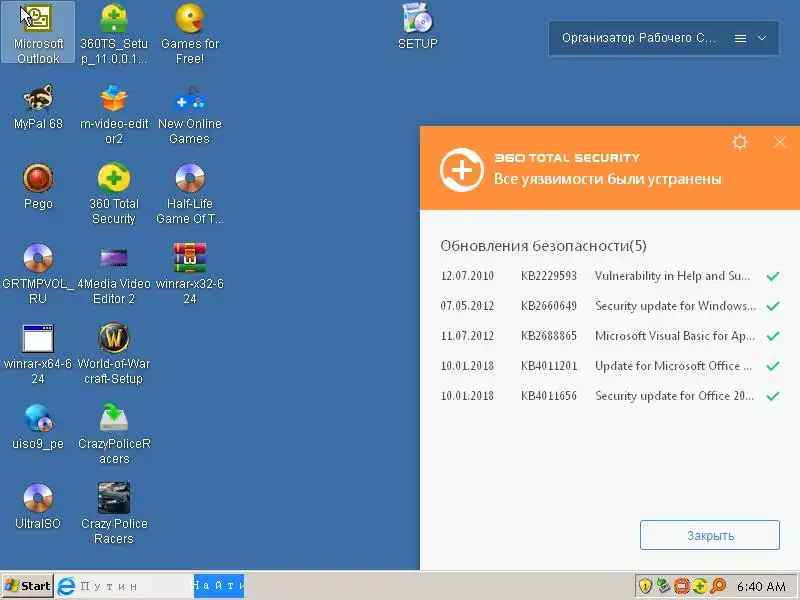800x600 pixels.
Task: Open Half-Life Game Of T... icon
Action: click(x=190, y=194)
